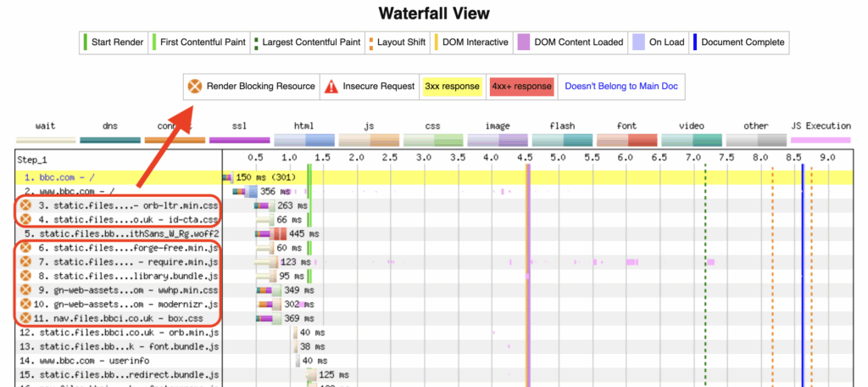
Task: Click the 8.5 second timeline tick
Action: pos(794,158)
